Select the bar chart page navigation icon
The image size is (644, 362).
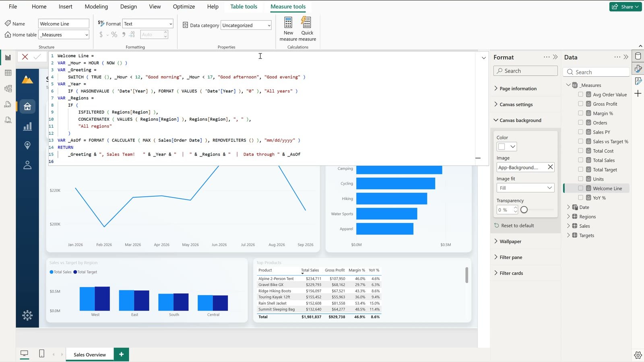[27, 126]
